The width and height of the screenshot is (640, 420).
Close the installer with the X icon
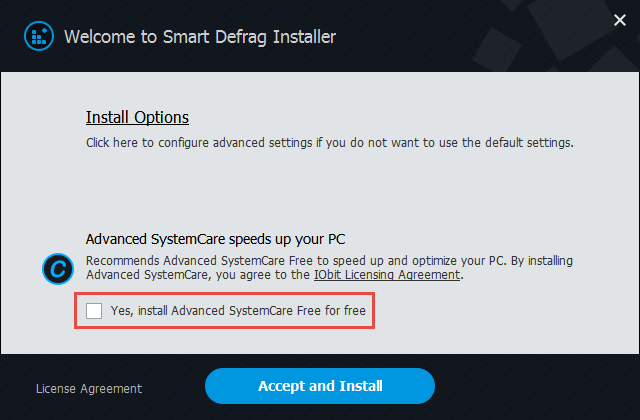click(620, 20)
